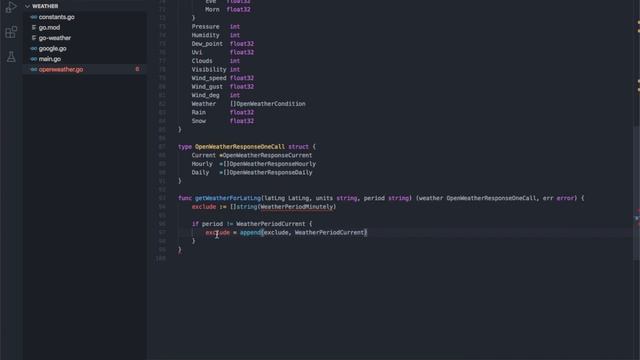640x360 pixels.
Task: Click the []OpenWeatherCondition type
Action: (268, 104)
